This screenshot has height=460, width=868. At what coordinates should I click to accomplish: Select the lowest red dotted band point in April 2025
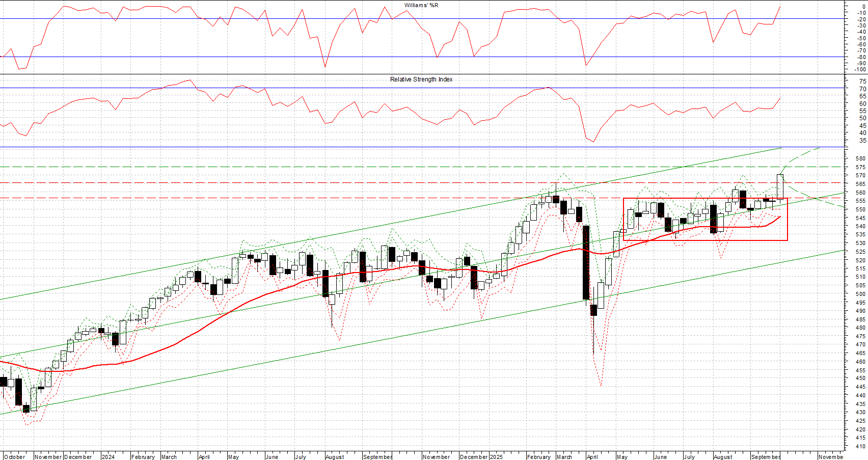601,386
